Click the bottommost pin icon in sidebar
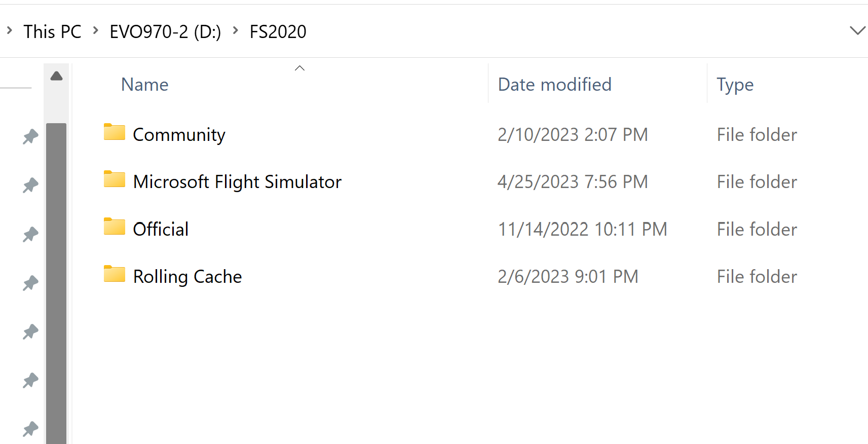 coord(30,429)
